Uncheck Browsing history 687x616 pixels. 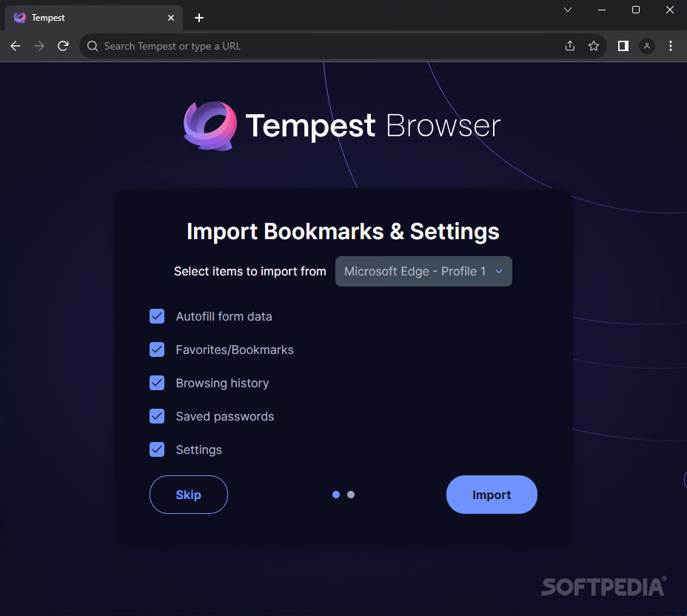(157, 383)
